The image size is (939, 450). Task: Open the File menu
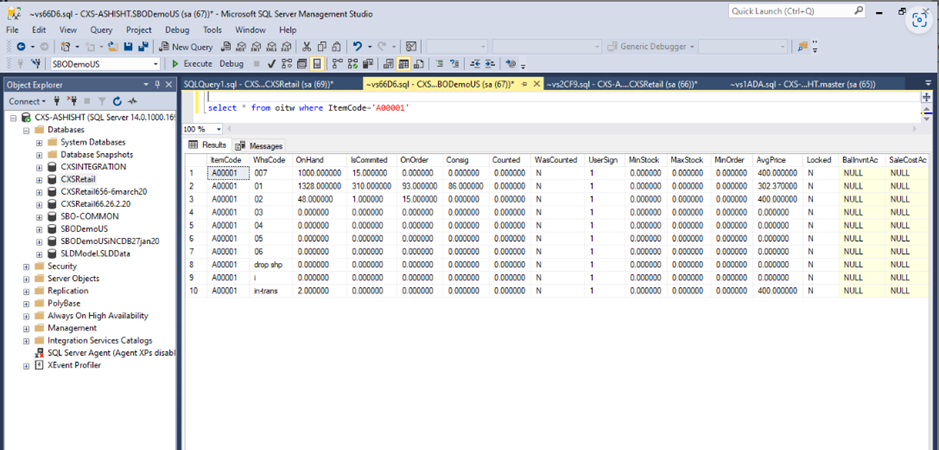point(13,29)
